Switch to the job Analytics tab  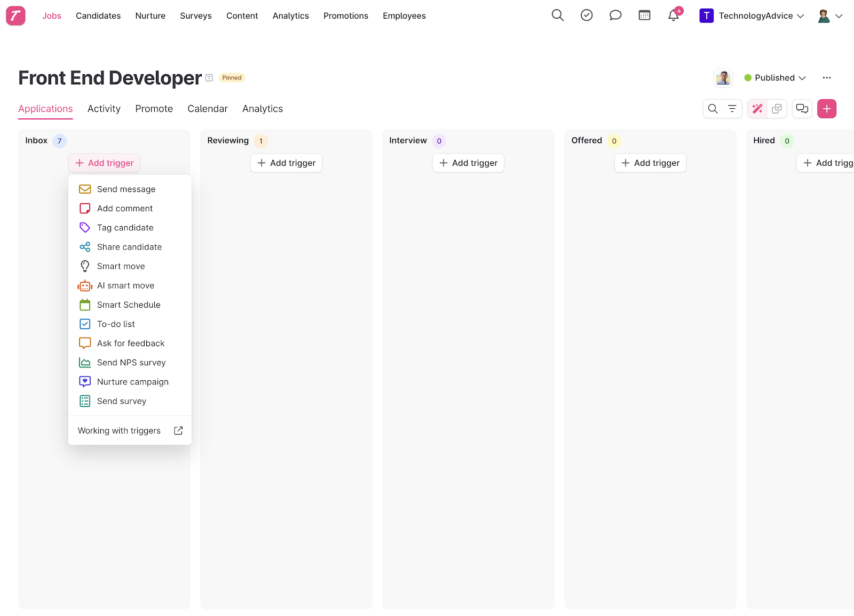(263, 109)
